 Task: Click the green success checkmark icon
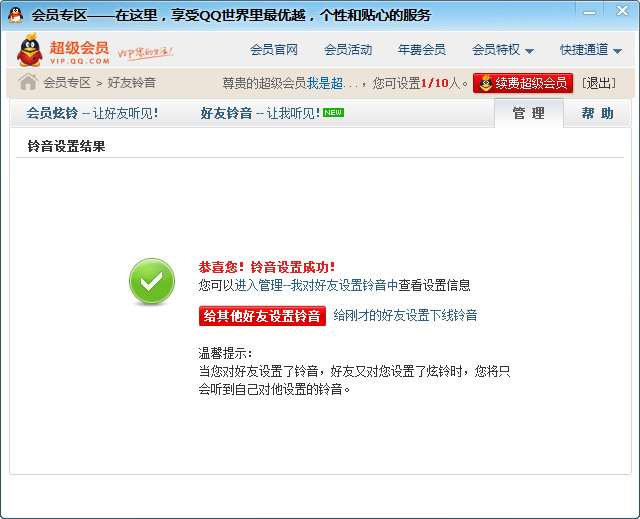pos(152,282)
